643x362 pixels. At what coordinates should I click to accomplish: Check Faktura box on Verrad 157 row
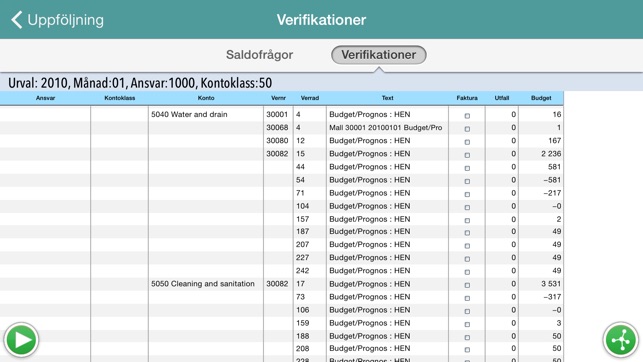click(467, 221)
